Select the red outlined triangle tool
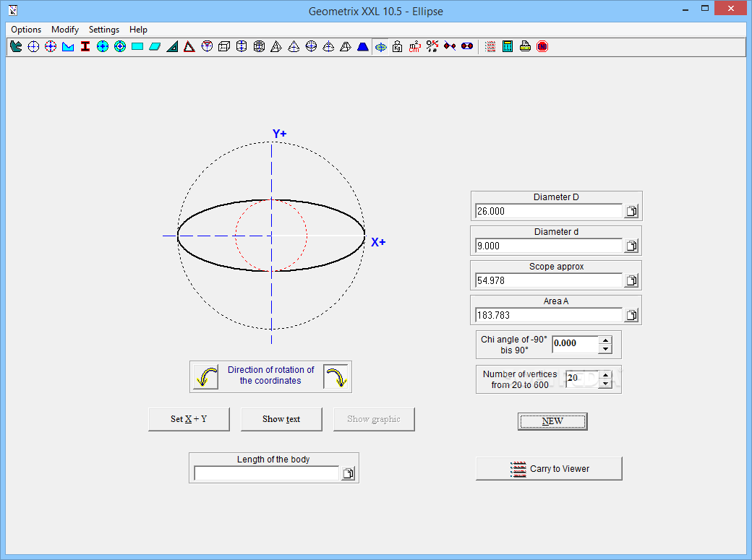 point(189,46)
